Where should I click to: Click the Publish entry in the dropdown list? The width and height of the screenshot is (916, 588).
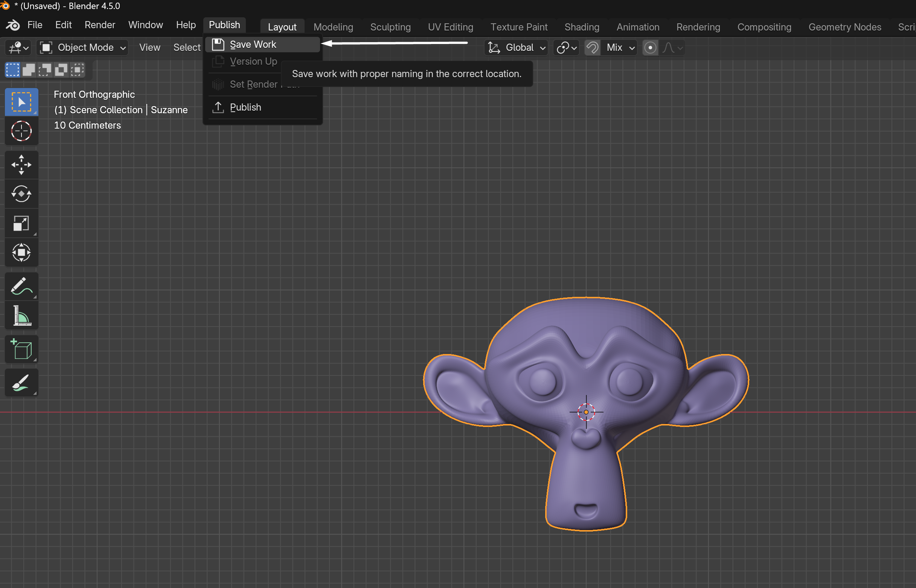click(x=262, y=107)
